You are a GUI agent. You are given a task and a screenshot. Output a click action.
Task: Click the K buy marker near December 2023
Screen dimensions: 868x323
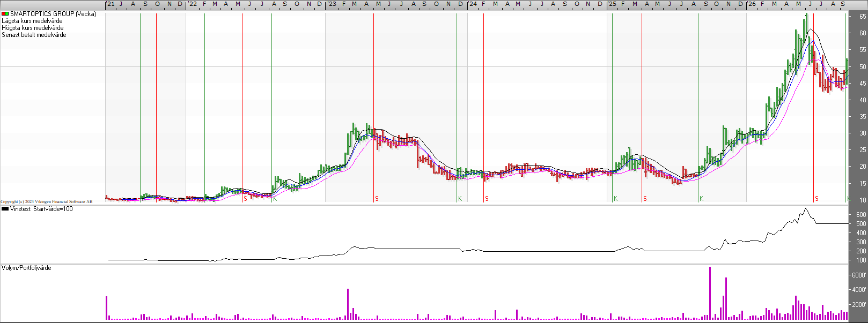pyautogui.click(x=460, y=199)
